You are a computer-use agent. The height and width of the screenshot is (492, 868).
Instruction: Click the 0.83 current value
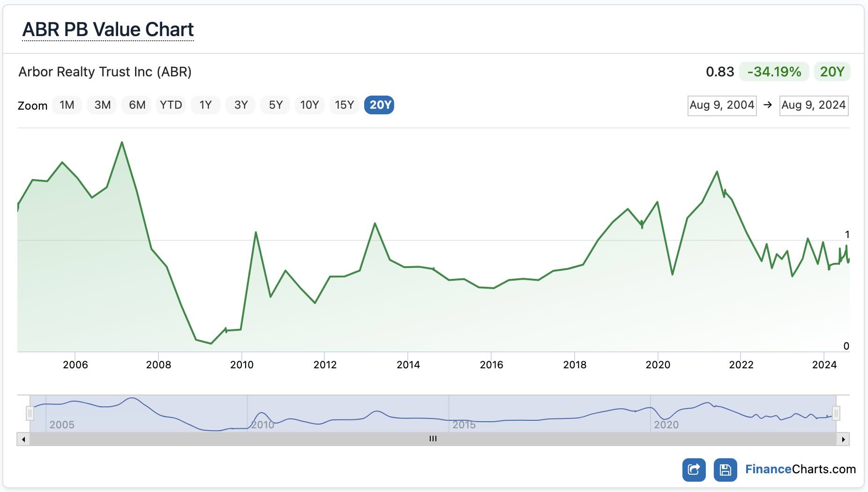[x=720, y=72]
